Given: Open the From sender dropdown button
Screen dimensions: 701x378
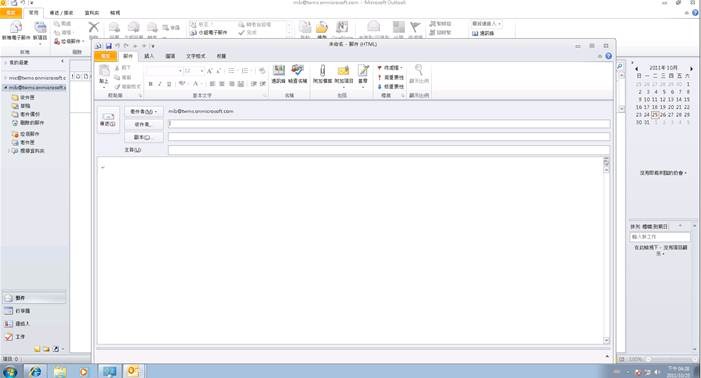Looking at the screenshot, I should click(x=144, y=111).
